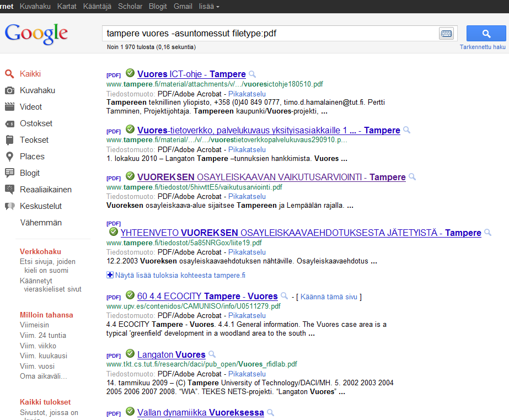Collapse sidebar with Vähemmän
Viewport: 509px width, 420px height.
coord(41,223)
